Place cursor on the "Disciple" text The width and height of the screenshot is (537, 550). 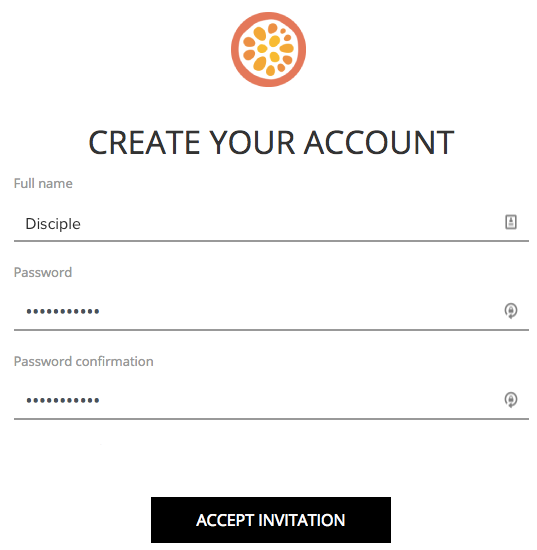tap(53, 224)
